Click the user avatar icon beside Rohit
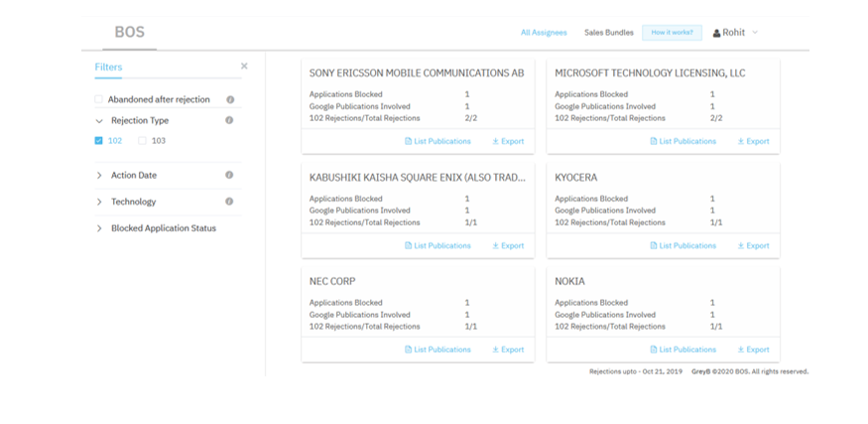Viewport: 868px width, 424px height. pyautogui.click(x=716, y=33)
